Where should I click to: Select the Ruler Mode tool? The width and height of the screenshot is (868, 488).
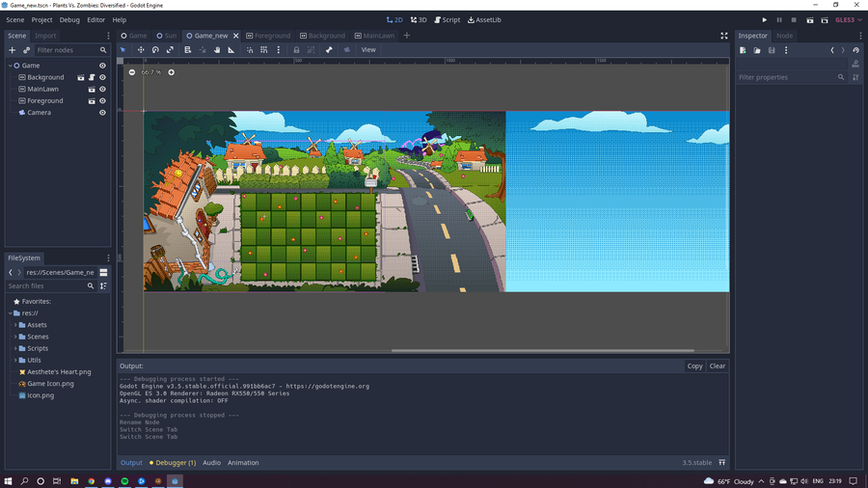231,50
